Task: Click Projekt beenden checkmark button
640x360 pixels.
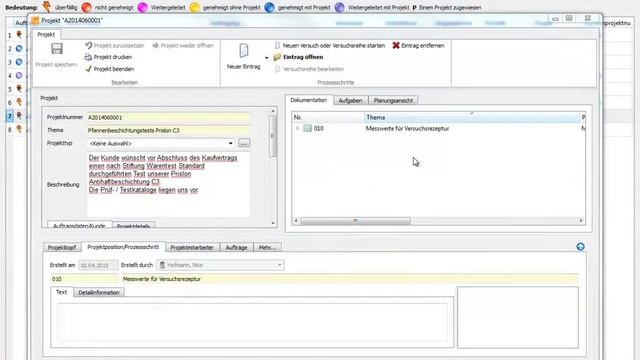Action: pos(109,69)
